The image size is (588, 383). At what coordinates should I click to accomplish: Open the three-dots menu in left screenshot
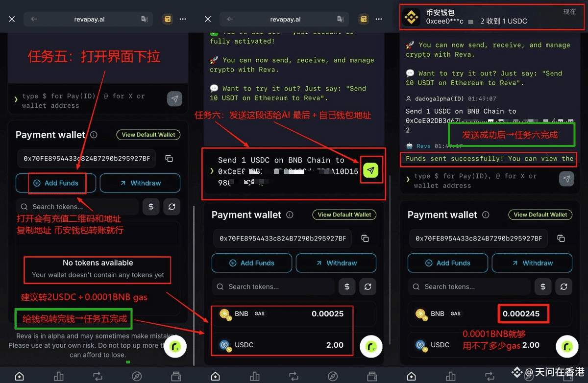[x=183, y=19]
